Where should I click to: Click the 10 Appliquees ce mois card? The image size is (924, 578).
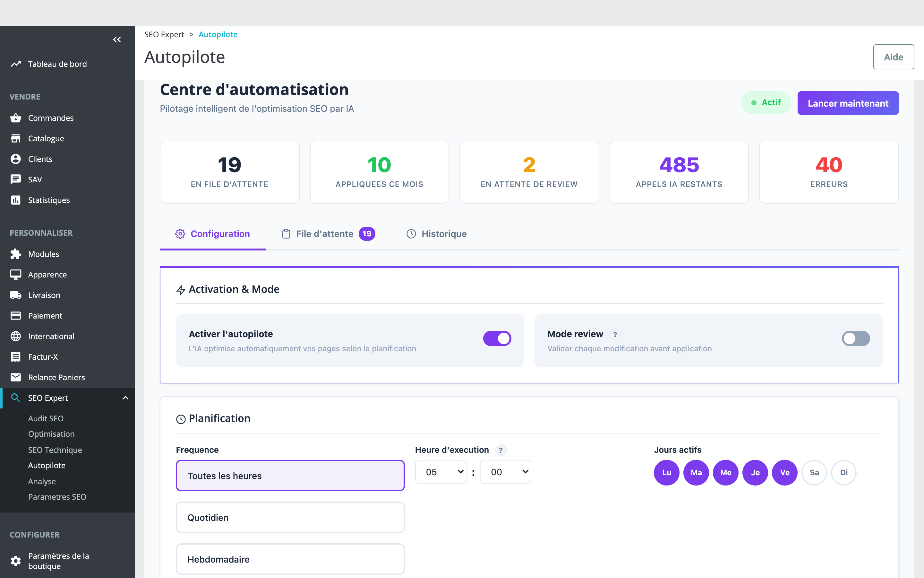coord(379,172)
